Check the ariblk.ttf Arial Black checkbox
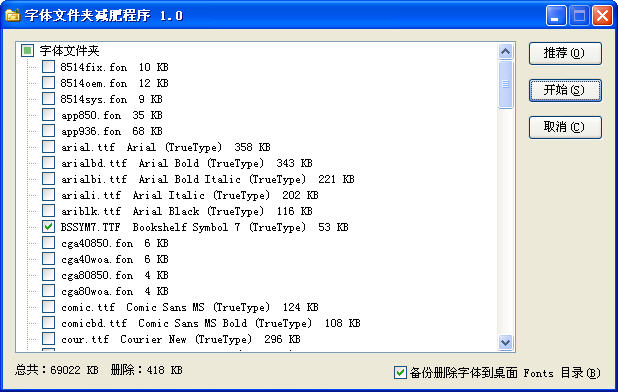This screenshot has height=392, width=618. click(48, 211)
